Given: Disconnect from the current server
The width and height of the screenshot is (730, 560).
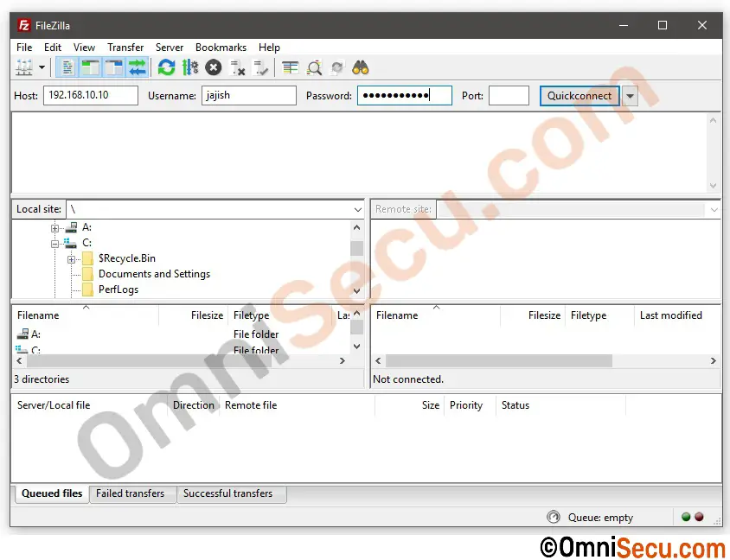Looking at the screenshot, I should click(x=238, y=68).
